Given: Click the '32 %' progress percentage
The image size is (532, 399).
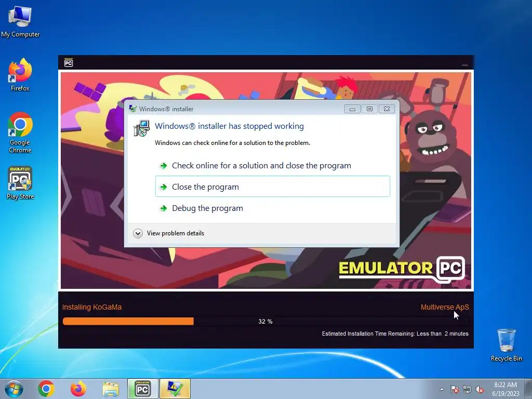Looking at the screenshot, I should [265, 321].
